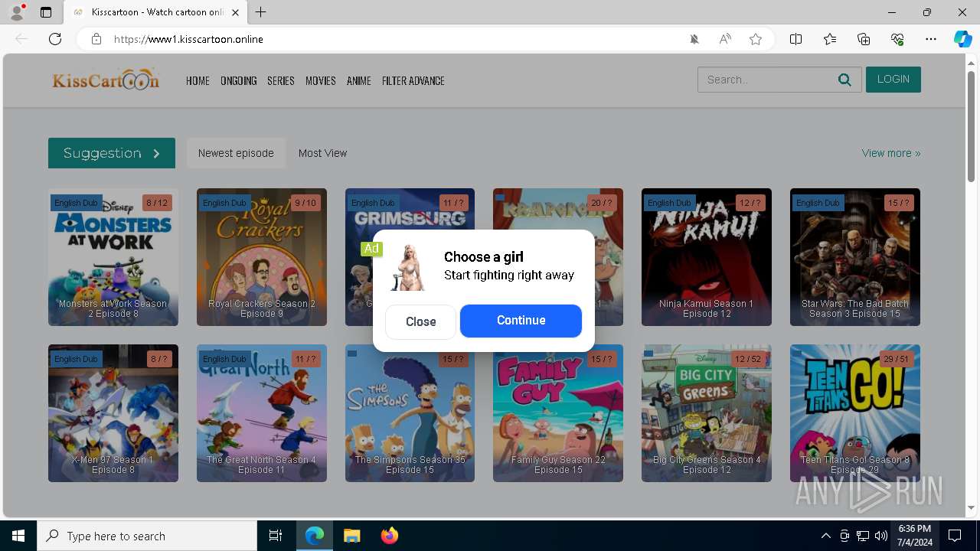Open Task View on taskbar
Image resolution: width=980 pixels, height=551 pixels.
click(x=276, y=536)
